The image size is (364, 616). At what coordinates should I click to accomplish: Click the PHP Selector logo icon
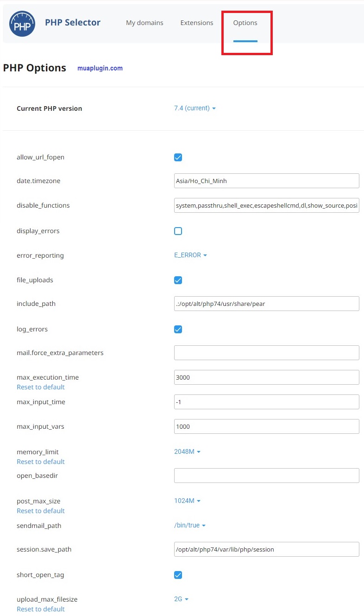[22, 24]
